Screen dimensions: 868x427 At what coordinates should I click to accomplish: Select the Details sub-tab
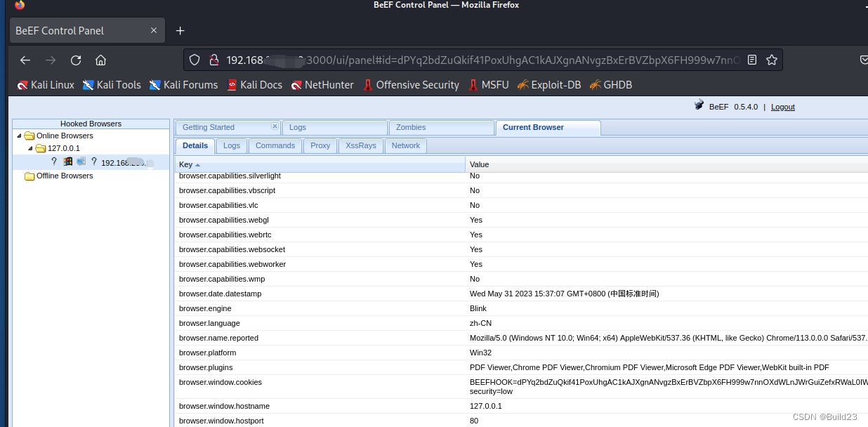195,145
